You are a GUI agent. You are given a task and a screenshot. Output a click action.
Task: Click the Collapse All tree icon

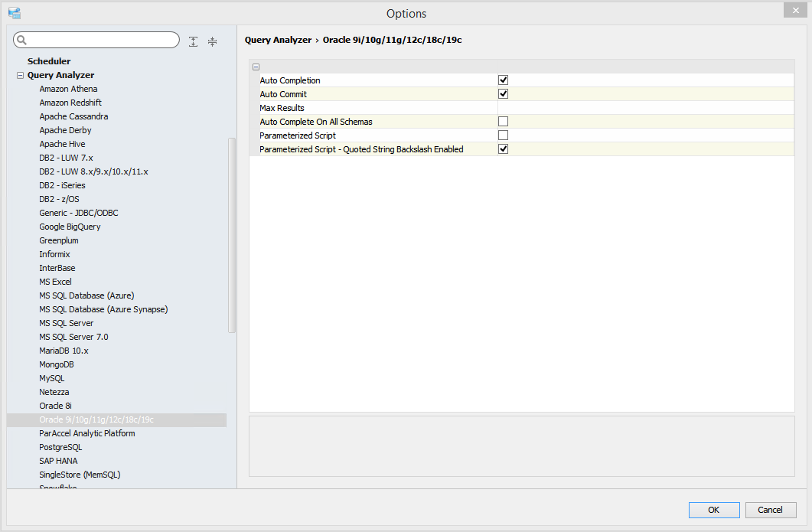click(212, 41)
